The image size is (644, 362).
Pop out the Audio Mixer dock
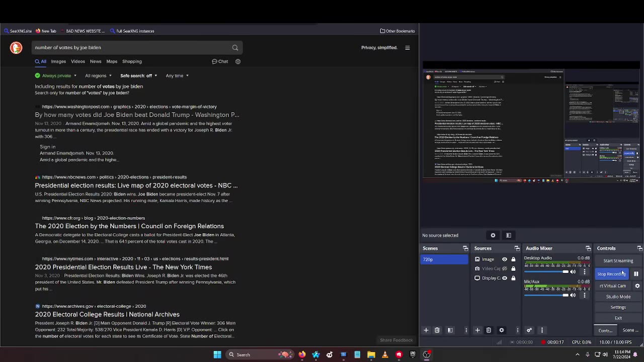pos(588,248)
